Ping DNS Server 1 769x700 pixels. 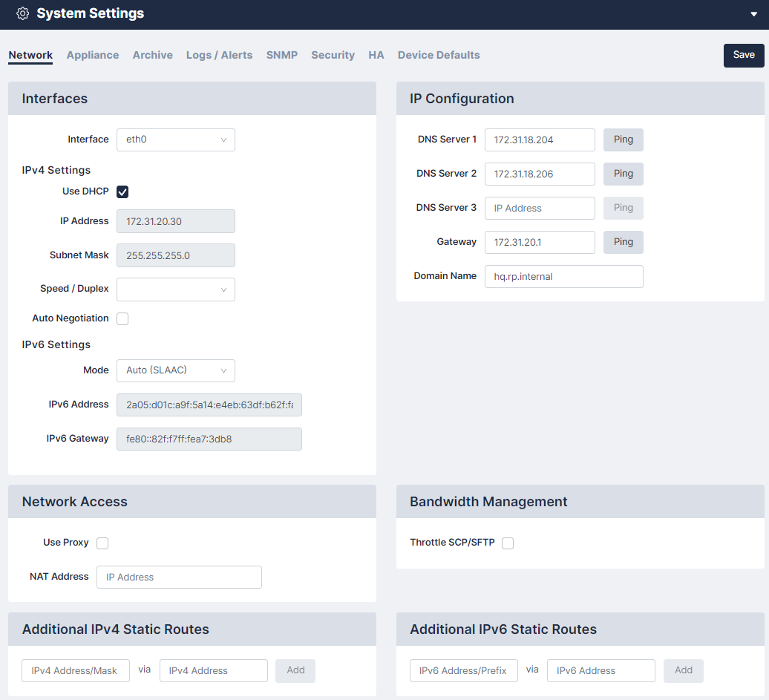click(x=623, y=140)
